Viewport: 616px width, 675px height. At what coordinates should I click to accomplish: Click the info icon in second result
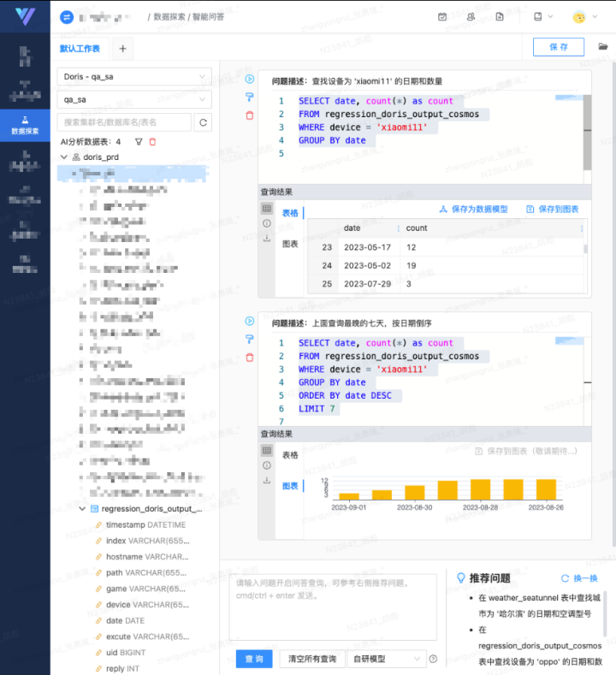[x=267, y=465]
